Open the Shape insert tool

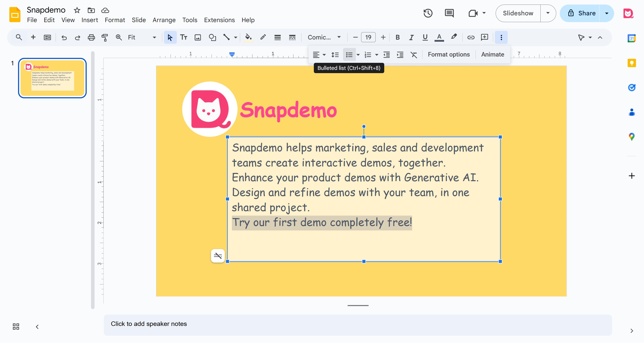click(212, 37)
